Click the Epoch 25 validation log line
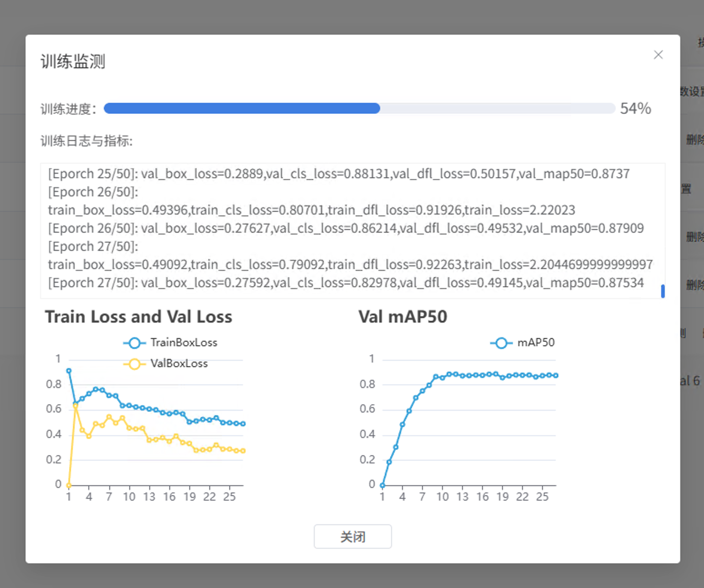 point(339,174)
